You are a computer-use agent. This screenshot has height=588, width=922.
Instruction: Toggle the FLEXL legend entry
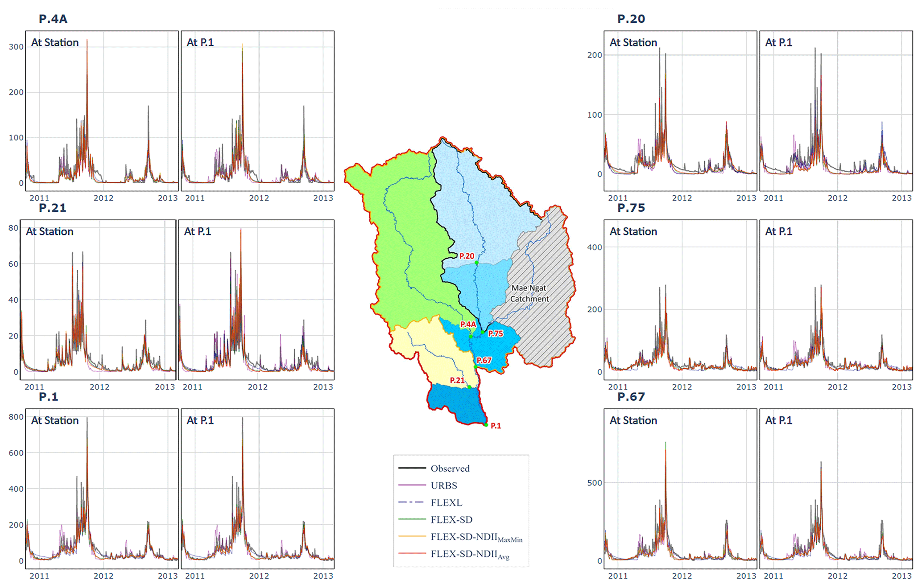(x=446, y=502)
